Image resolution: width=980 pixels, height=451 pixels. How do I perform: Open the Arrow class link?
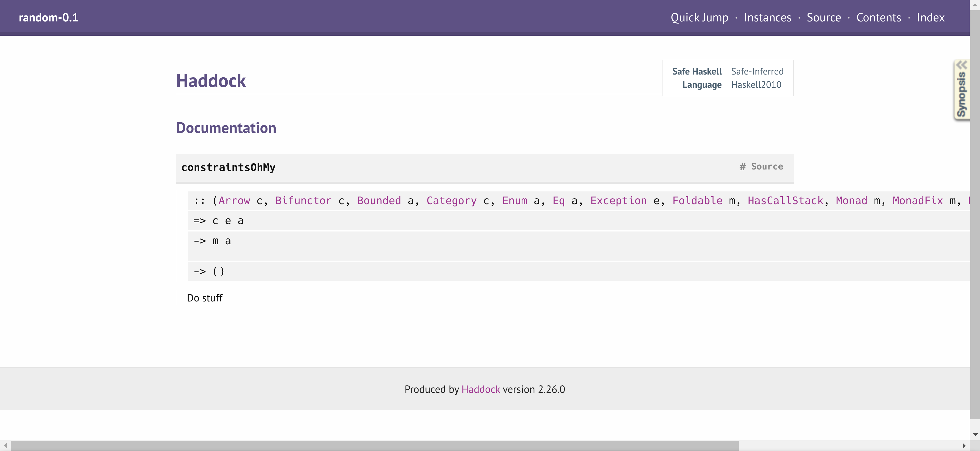point(234,201)
